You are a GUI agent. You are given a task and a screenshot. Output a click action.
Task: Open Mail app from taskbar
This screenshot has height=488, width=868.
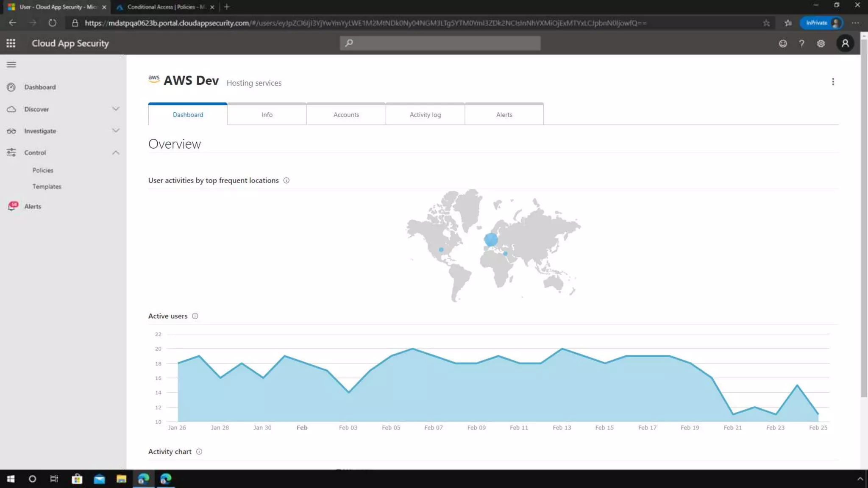[x=99, y=479]
